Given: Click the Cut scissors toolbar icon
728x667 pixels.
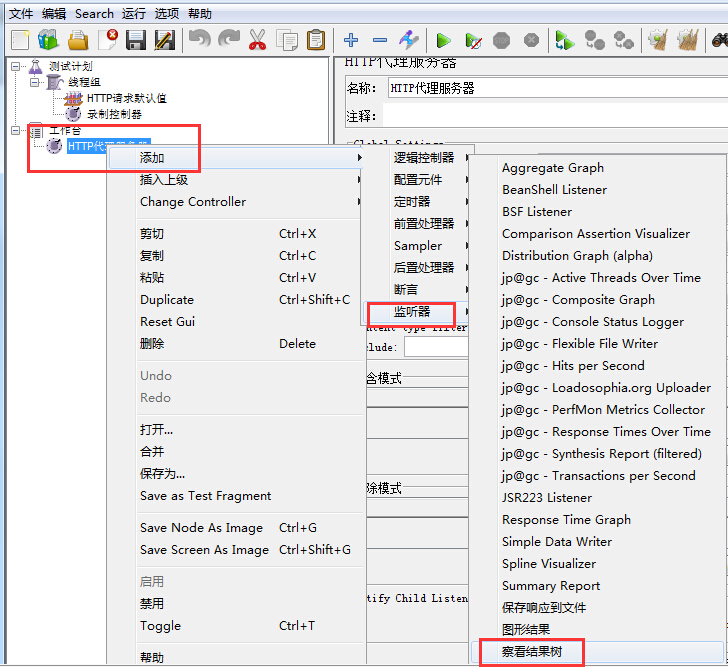Looking at the screenshot, I should [x=257, y=40].
